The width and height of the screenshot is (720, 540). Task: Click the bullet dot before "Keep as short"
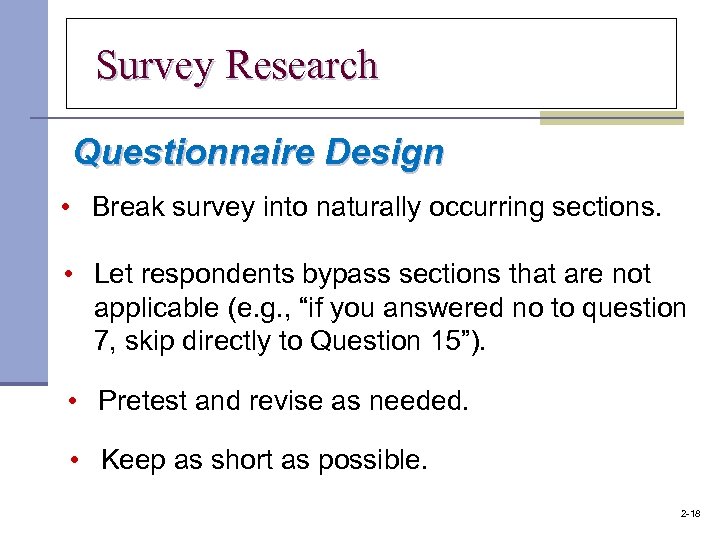[76, 460]
